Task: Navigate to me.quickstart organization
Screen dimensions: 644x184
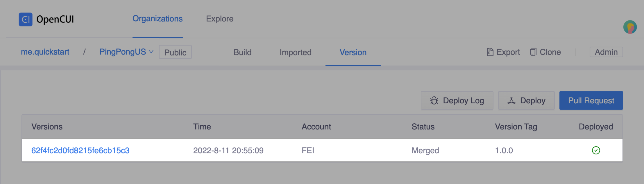Action: 45,52
